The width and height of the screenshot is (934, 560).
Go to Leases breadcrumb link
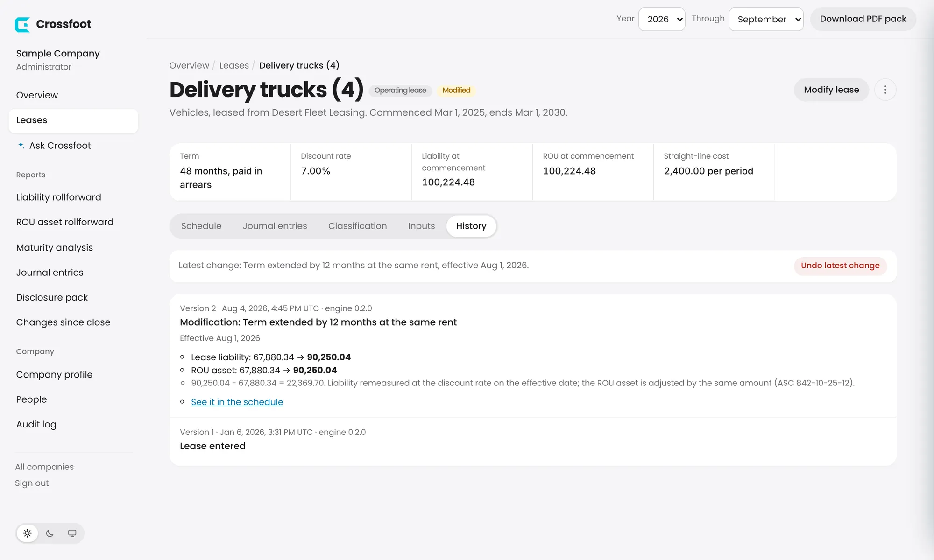tap(234, 65)
